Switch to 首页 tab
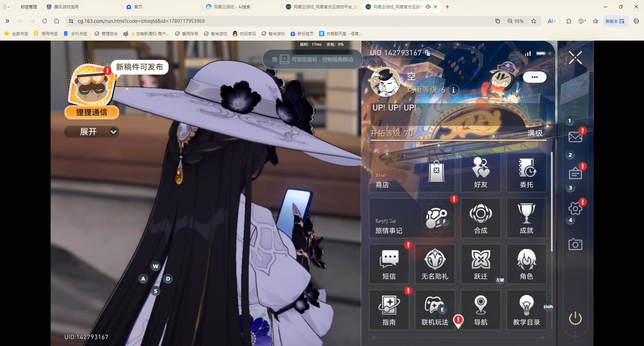Image resolution: width=644 pixels, height=346 pixels. pos(134,7)
